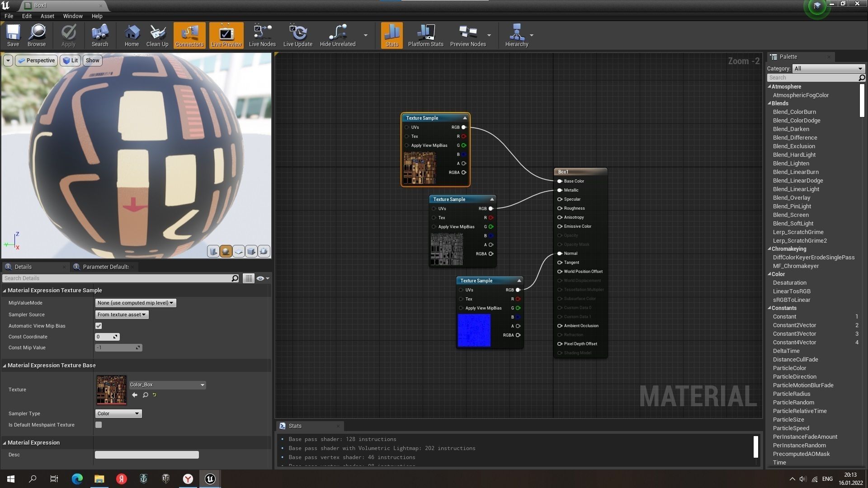Click the Perspective viewport button
This screenshot has height=488, width=868.
(x=37, y=61)
